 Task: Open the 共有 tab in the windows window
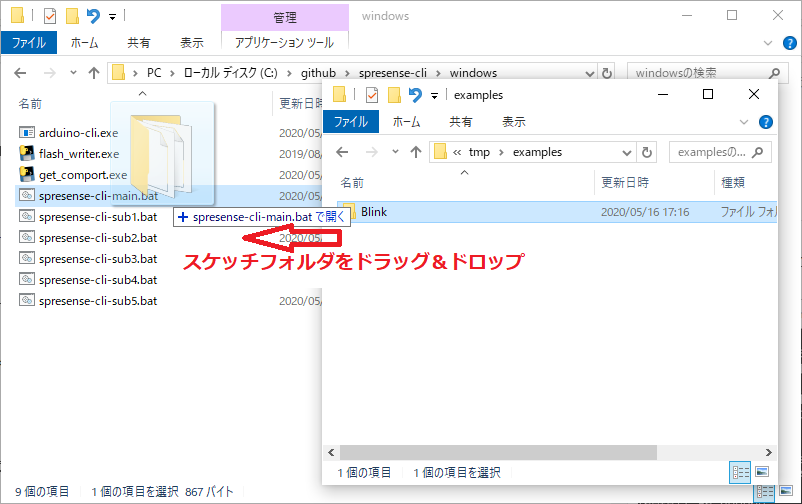click(x=139, y=42)
